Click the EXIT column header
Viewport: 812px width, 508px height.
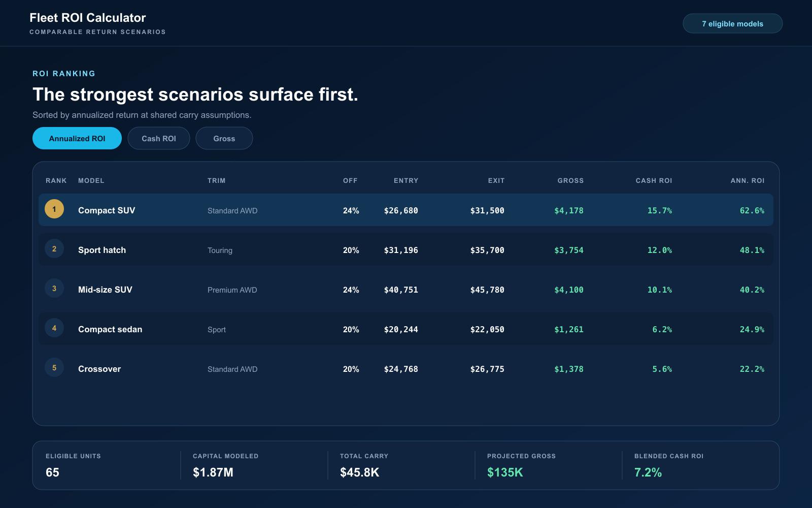point(496,180)
